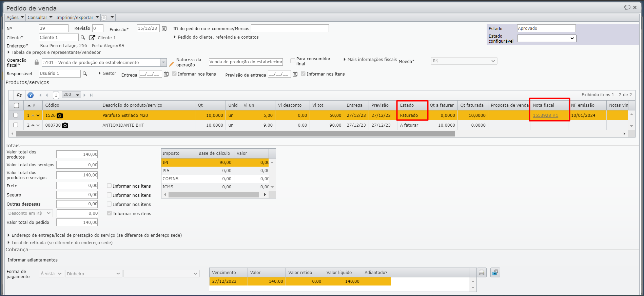Click the lock icon beside Operação fiscal
This screenshot has width=644, height=296.
[x=37, y=62]
